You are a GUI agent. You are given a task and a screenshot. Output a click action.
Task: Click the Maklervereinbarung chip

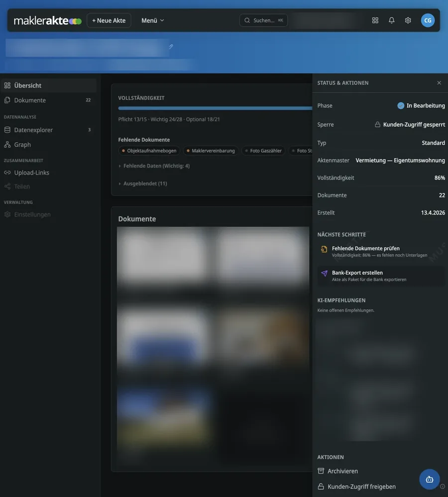[x=211, y=151]
